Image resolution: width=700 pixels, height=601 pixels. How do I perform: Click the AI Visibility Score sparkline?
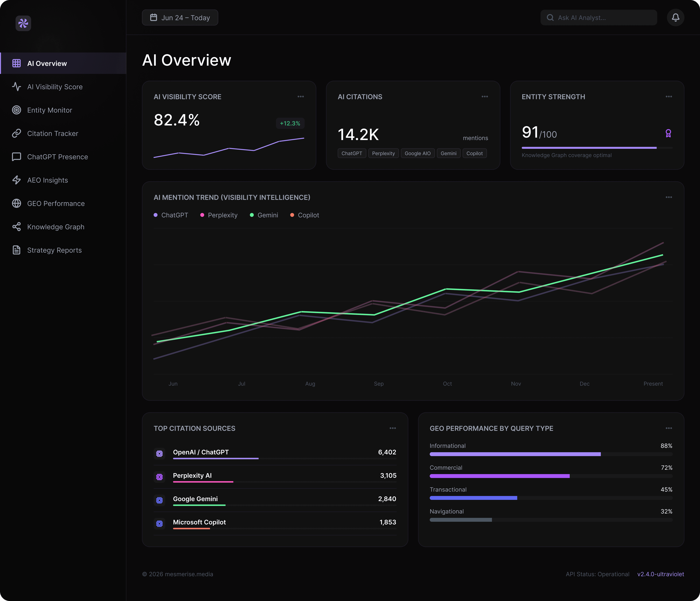[229, 148]
